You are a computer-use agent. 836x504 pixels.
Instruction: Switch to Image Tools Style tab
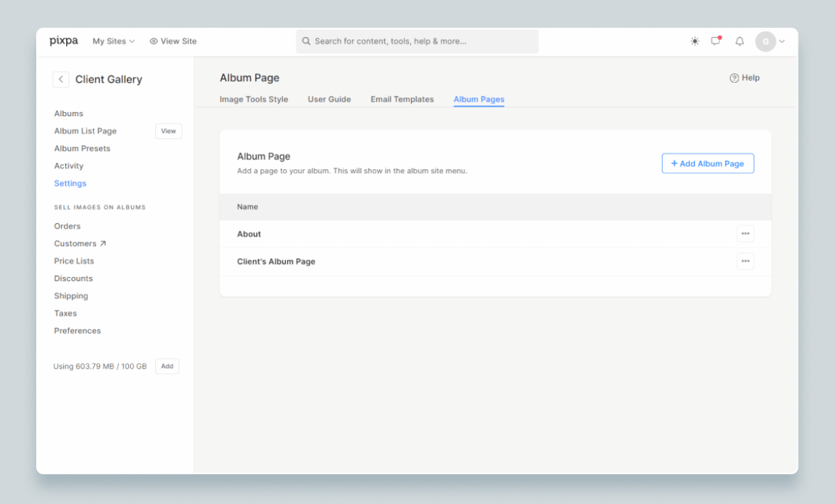[254, 100]
